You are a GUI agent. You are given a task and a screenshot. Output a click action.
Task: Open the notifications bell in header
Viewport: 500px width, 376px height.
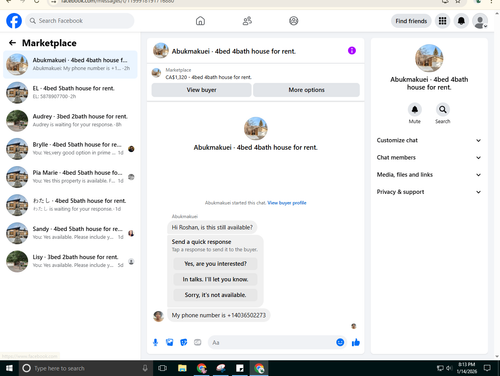click(x=461, y=21)
